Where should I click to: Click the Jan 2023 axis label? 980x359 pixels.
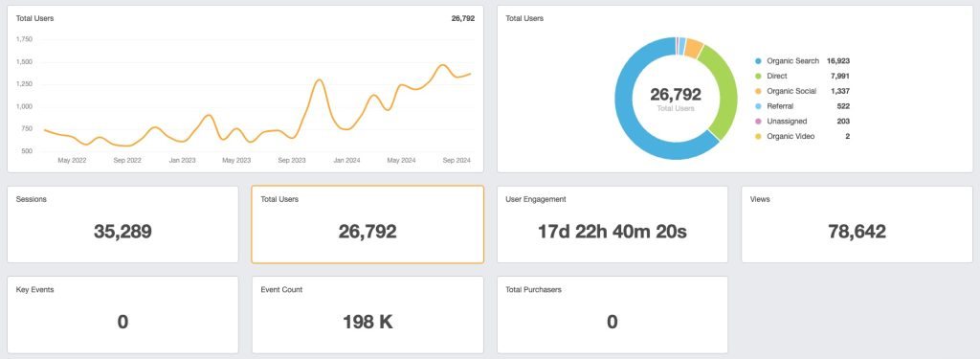point(183,161)
